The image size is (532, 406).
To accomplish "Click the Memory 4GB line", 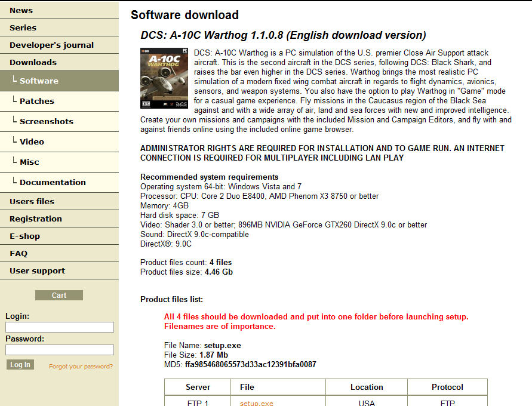I will (x=165, y=206).
